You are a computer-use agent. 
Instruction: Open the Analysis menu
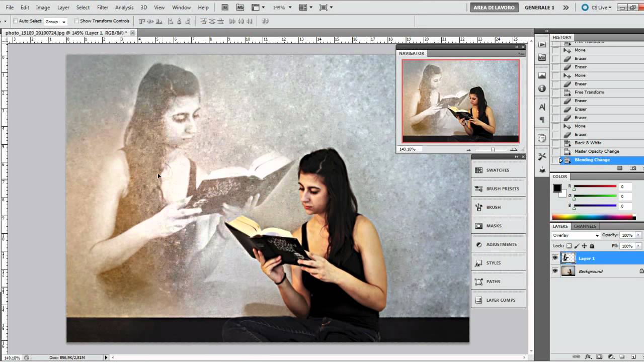[124, 8]
